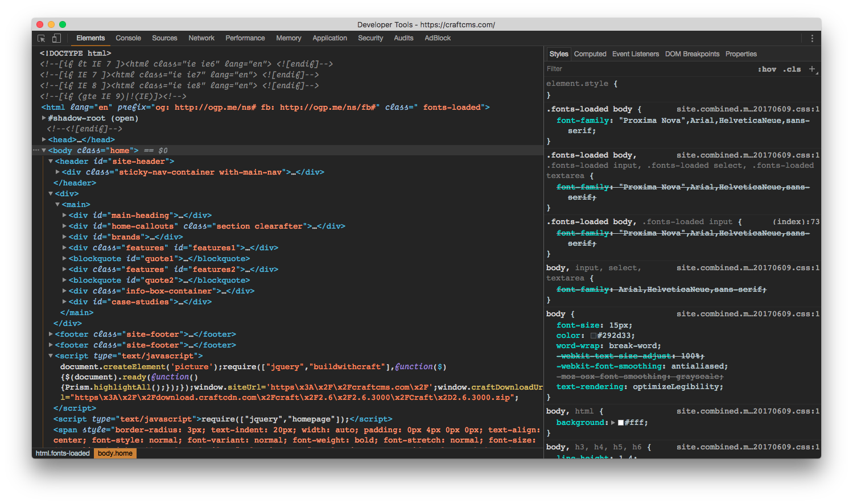This screenshot has width=853, height=504.
Task: Click the -webkit-font-smoothing: antialiased declaration
Action: pos(642,366)
